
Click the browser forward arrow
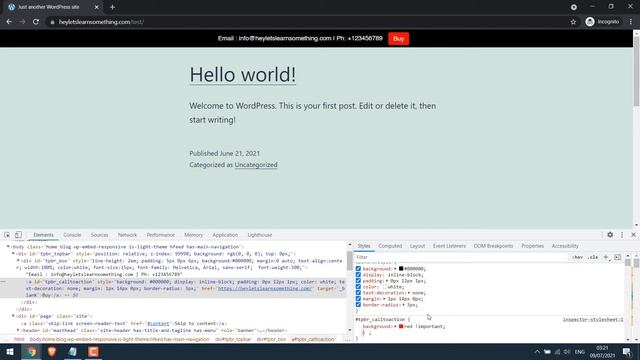pyautogui.click(x=22, y=22)
